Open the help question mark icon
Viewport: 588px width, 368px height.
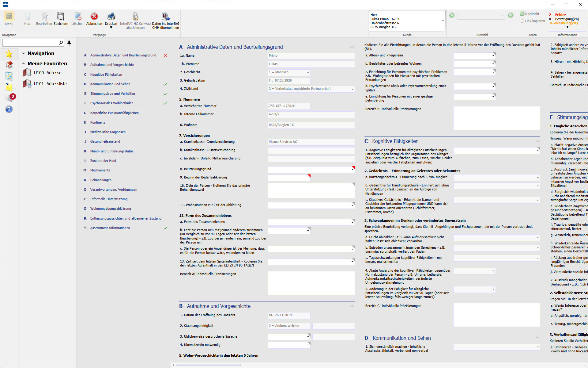(9, 109)
